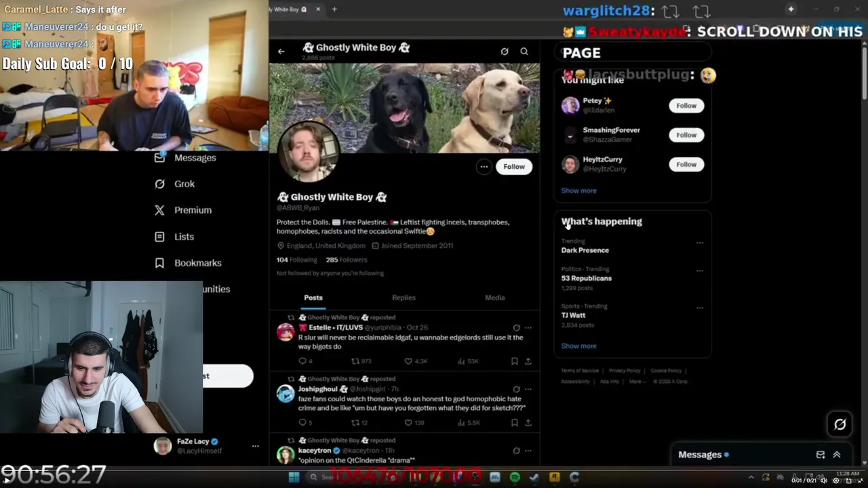Viewport: 868px width, 488px height.
Task: Switch to the Replies tab
Action: [403, 298]
